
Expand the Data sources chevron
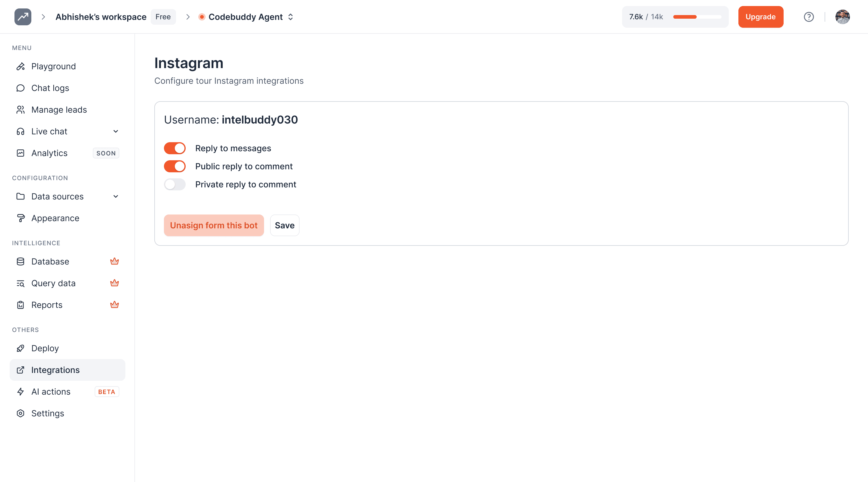coord(115,196)
